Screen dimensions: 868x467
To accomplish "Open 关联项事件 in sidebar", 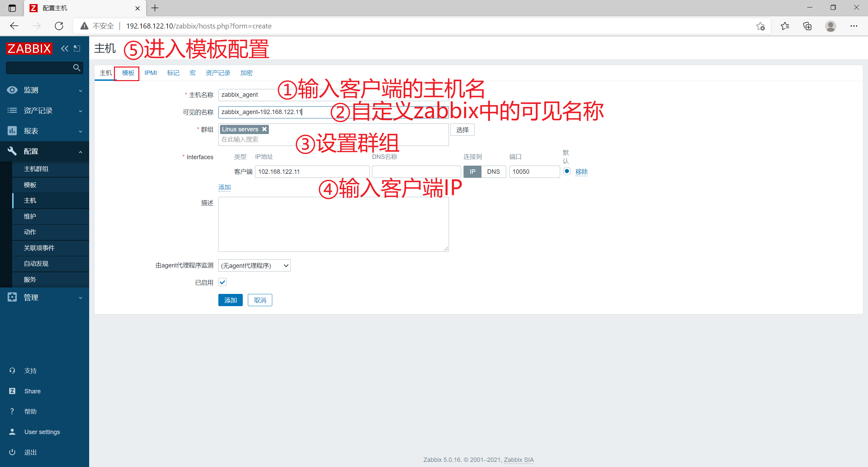I will click(x=51, y=248).
